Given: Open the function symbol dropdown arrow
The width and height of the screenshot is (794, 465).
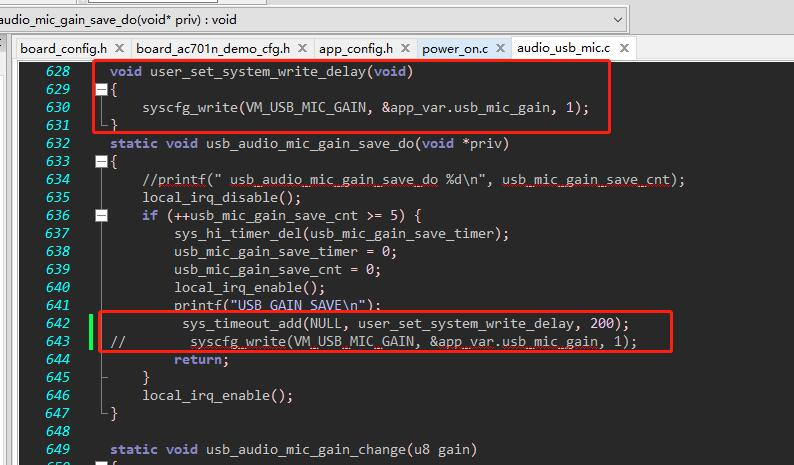Looking at the screenshot, I should 617,20.
